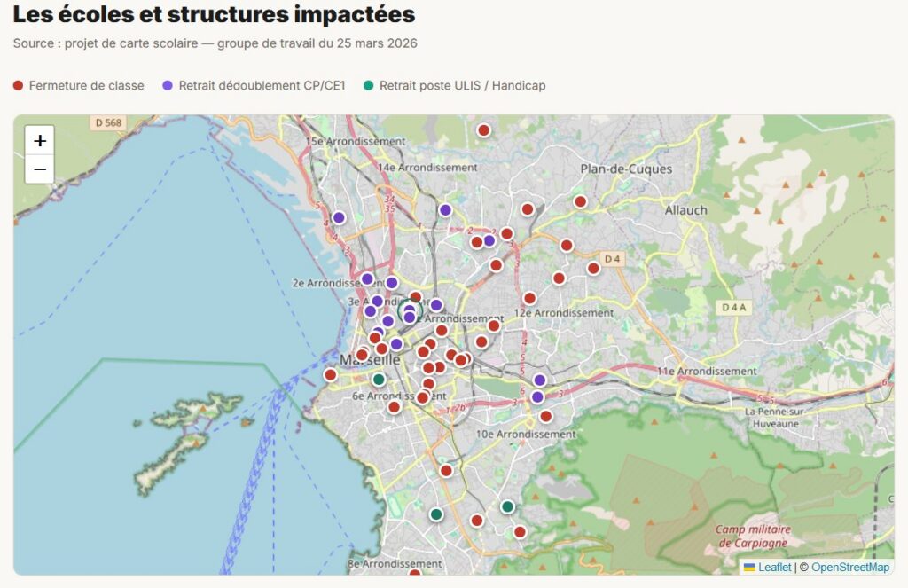Click the southwestern green marker near 8e Arrondissement
Viewport: 908px width, 588px height.
pos(436,514)
